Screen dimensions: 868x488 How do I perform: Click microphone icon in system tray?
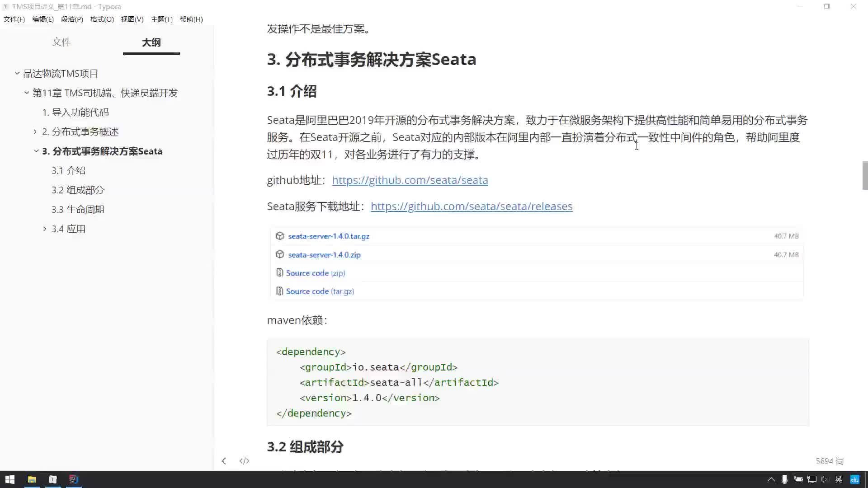point(784,479)
